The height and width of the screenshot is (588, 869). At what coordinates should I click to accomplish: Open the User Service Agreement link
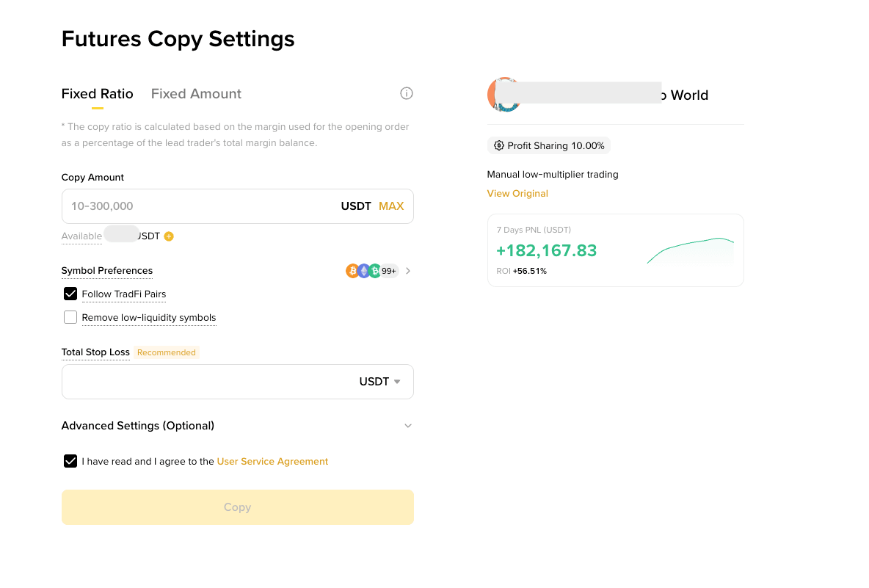click(x=273, y=461)
